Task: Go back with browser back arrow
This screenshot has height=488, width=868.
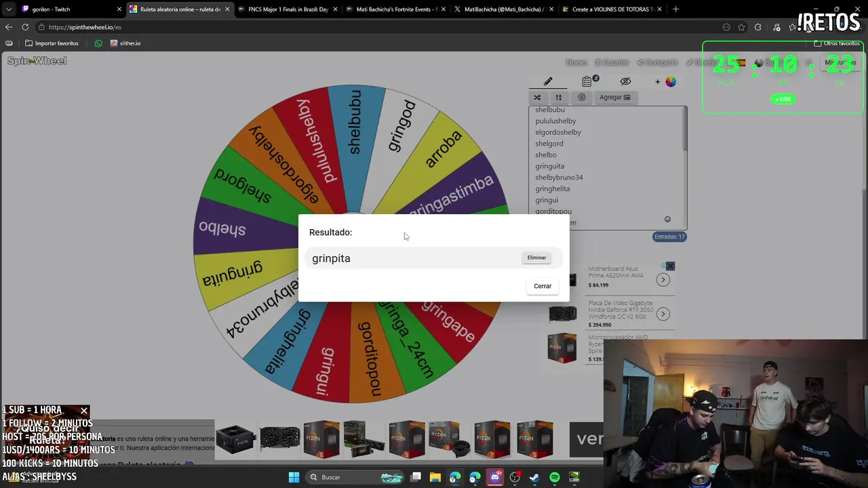Action: point(8,27)
